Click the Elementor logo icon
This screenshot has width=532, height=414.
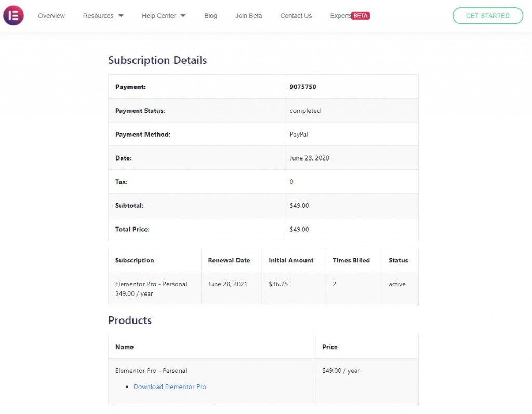coord(14,16)
